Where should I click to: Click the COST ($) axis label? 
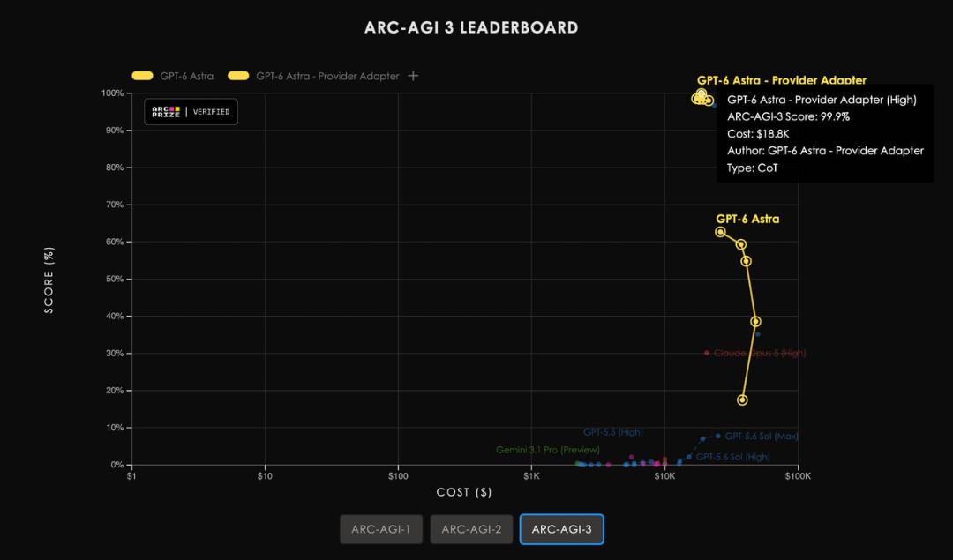click(464, 492)
